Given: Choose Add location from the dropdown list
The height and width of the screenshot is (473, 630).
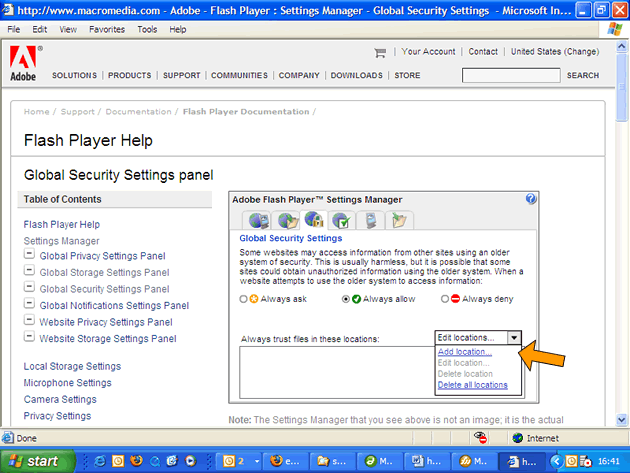Looking at the screenshot, I should (464, 352).
